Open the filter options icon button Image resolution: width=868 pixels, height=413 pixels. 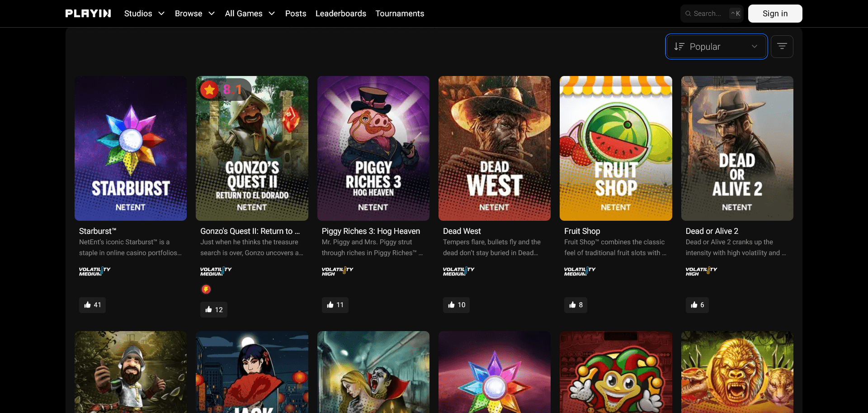coord(782,47)
